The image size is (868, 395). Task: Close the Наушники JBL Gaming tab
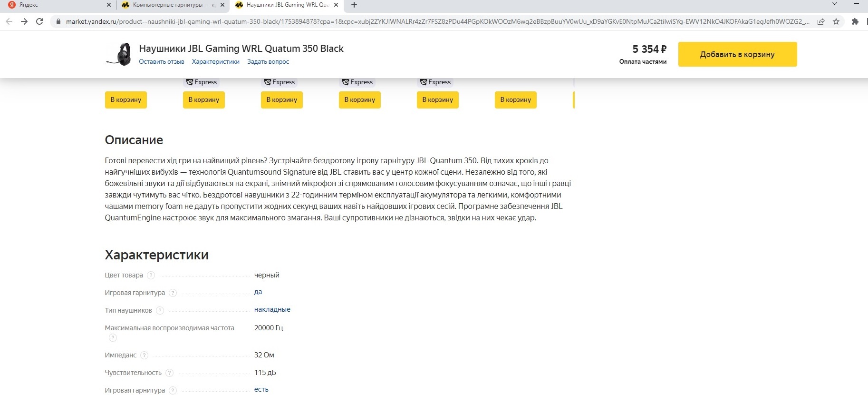click(x=336, y=5)
